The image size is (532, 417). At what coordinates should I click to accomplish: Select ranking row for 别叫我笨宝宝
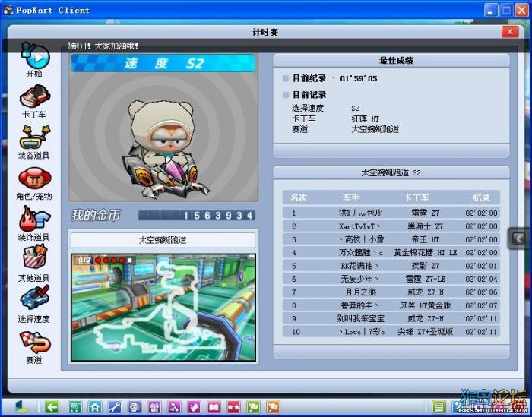[x=391, y=319]
